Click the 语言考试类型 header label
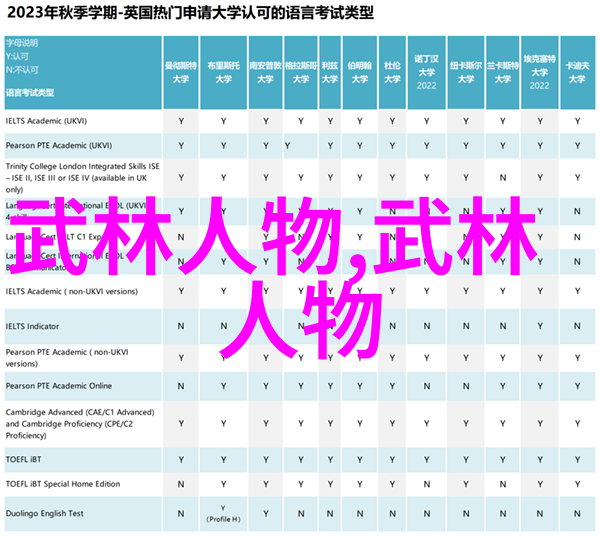 [x=30, y=93]
